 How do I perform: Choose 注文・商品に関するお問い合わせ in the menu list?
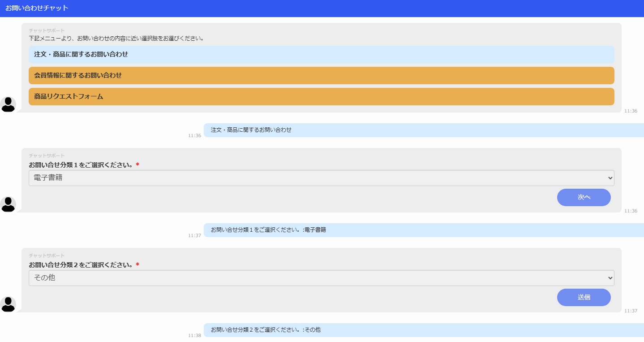(321, 54)
